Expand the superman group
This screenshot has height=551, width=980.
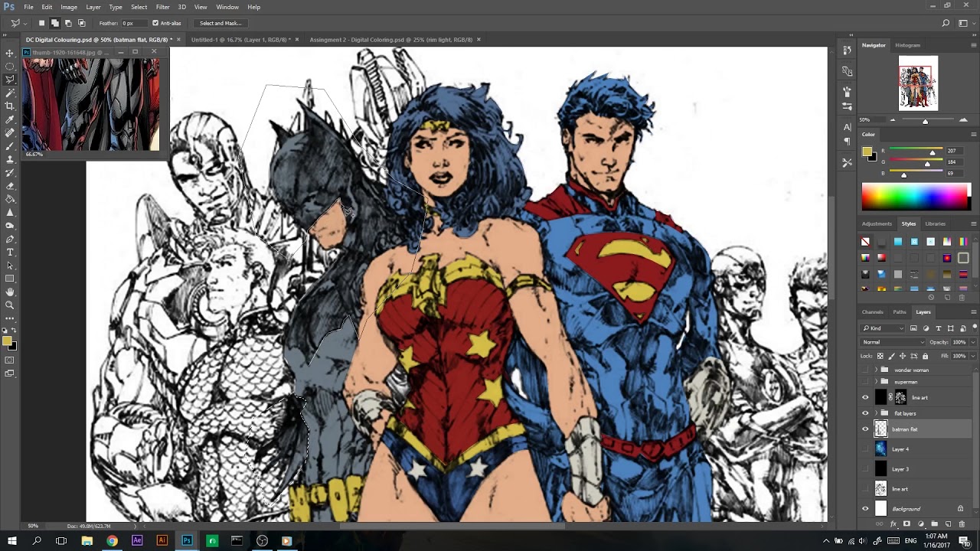pyautogui.click(x=876, y=381)
